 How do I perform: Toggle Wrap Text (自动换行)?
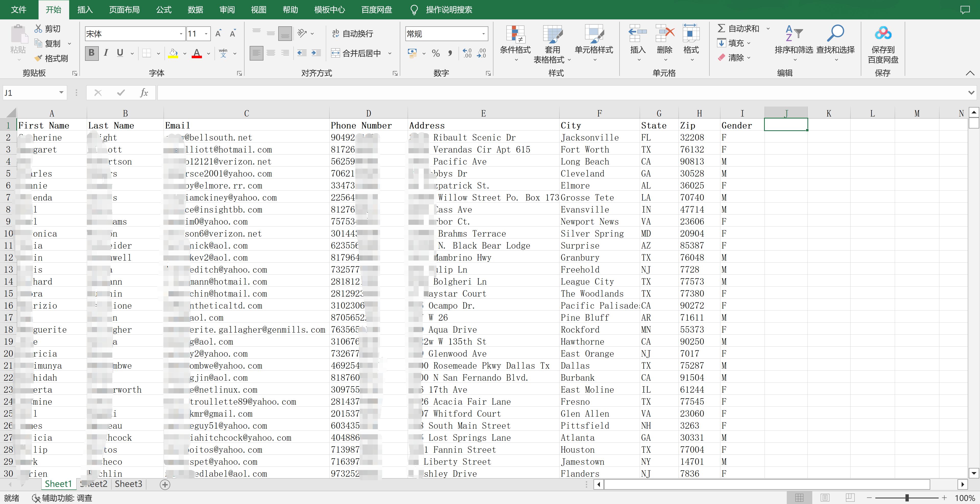coord(352,33)
